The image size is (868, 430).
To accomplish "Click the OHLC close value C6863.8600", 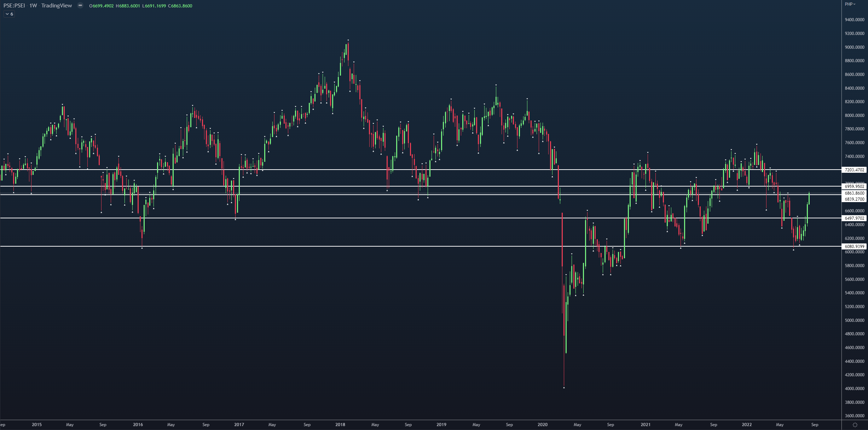I will (x=180, y=6).
